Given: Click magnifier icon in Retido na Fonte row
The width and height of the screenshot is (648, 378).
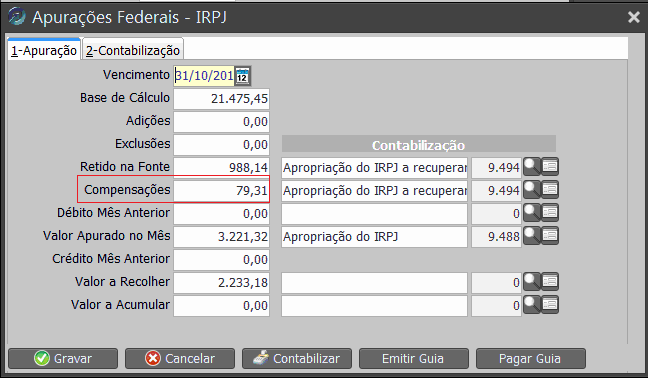Looking at the screenshot, I should pyautogui.click(x=532, y=167).
